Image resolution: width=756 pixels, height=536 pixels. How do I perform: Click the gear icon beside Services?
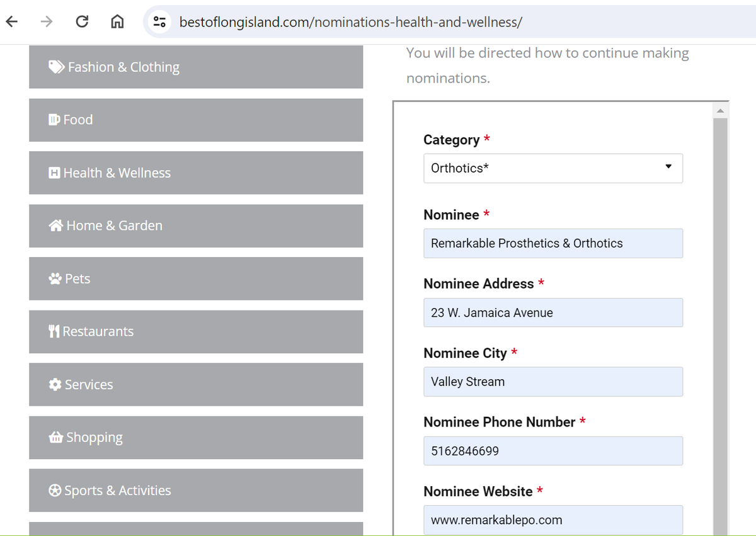coord(55,384)
